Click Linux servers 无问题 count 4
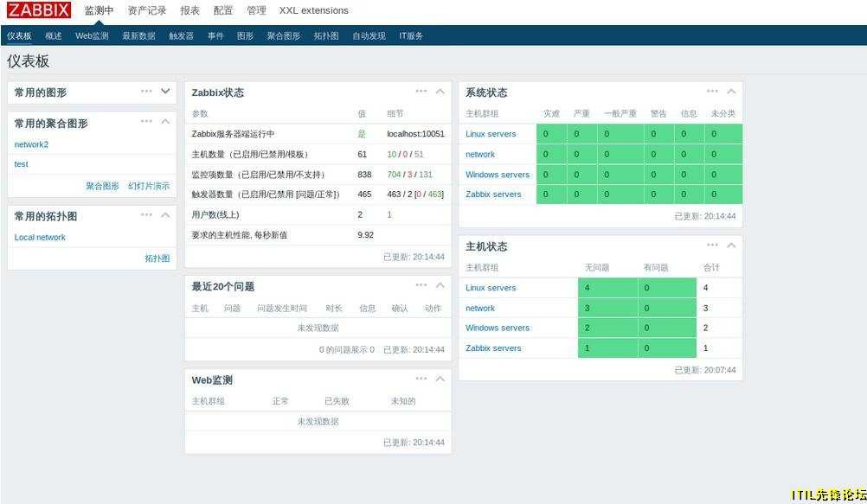The height and width of the screenshot is (504, 867). [588, 288]
